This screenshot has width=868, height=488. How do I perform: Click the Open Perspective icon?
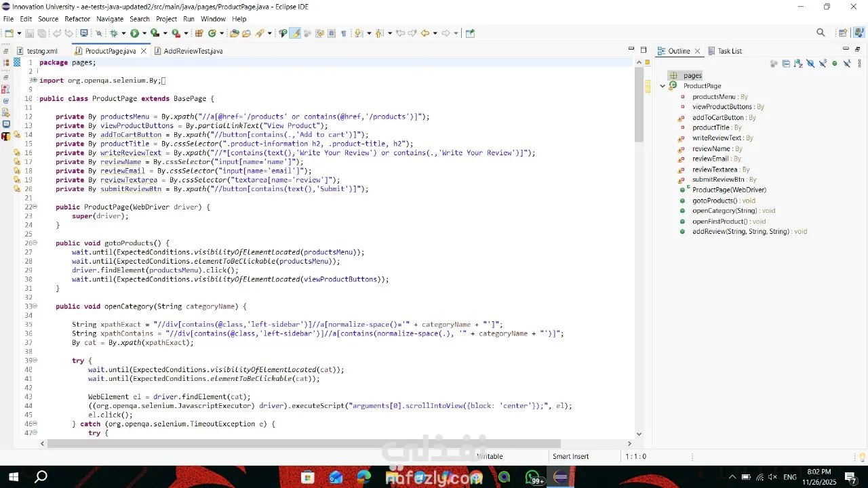tap(843, 33)
